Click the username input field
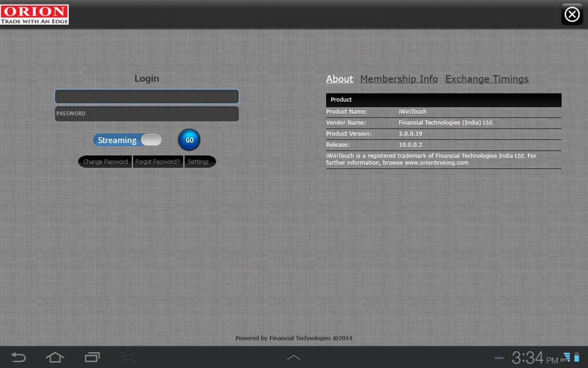Screen dimensions: 588x368 [147, 97]
